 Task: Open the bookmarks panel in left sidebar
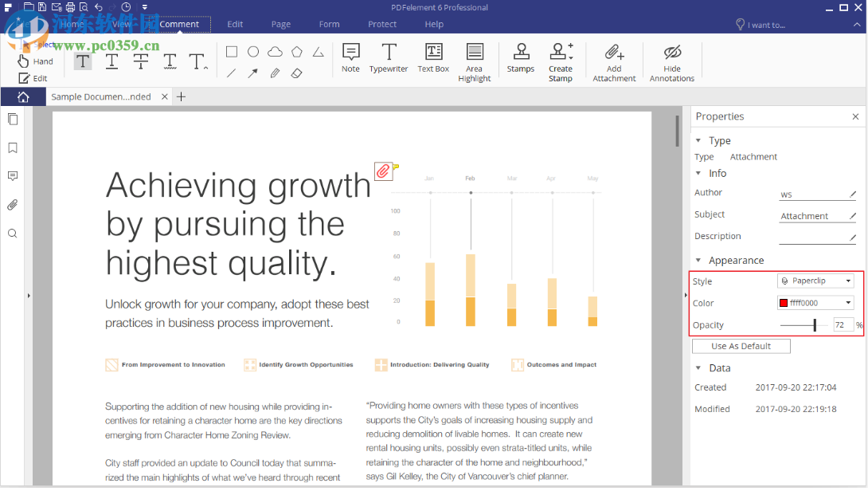click(x=13, y=148)
